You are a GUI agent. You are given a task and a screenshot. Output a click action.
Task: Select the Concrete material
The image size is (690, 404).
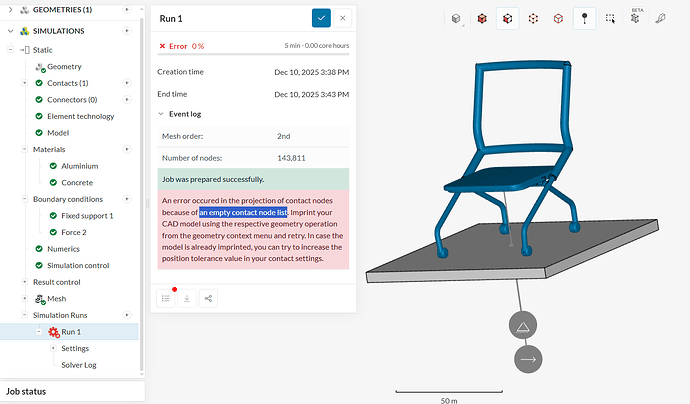tap(77, 182)
